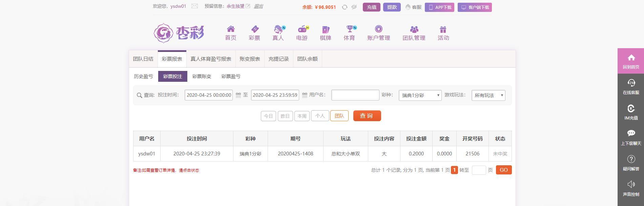Viewport: 644px width, 206px height.
Task: Select the 个人 personal toggle
Action: point(320,116)
